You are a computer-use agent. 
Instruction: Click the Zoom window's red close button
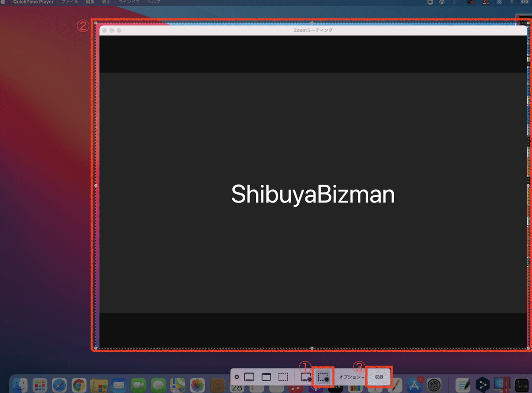105,31
